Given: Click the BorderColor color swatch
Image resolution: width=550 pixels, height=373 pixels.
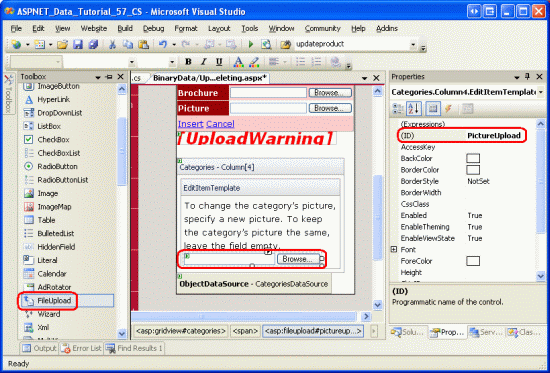Looking at the screenshot, I should click(x=473, y=170).
